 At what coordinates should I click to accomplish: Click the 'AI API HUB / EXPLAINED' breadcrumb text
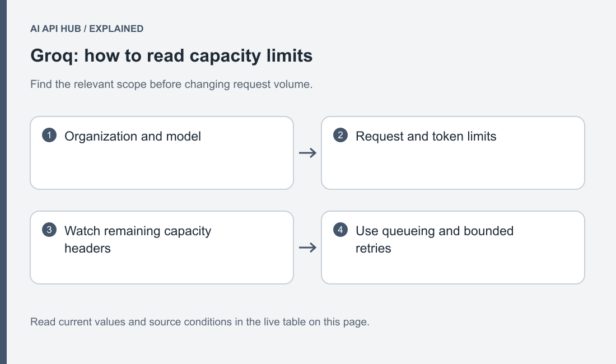[x=87, y=29]
